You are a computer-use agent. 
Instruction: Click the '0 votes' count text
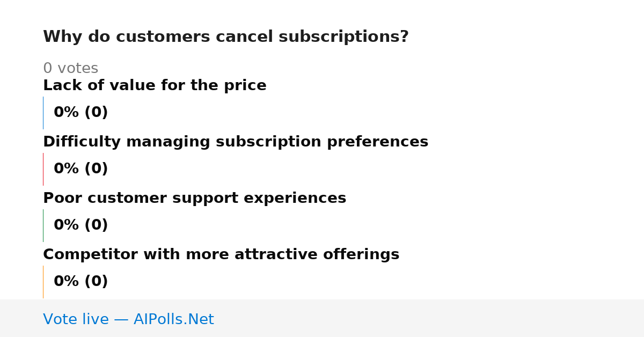(x=70, y=69)
